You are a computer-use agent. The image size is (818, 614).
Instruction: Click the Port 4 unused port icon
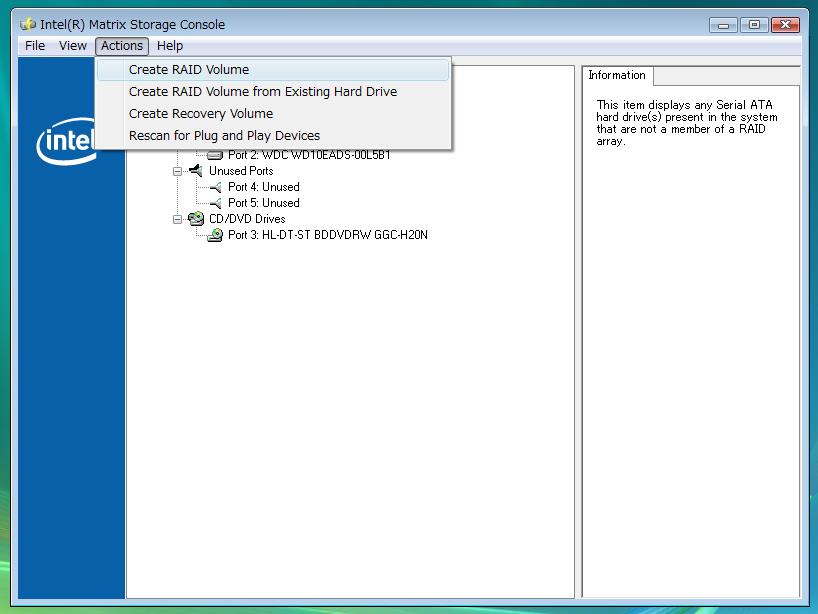pos(215,187)
